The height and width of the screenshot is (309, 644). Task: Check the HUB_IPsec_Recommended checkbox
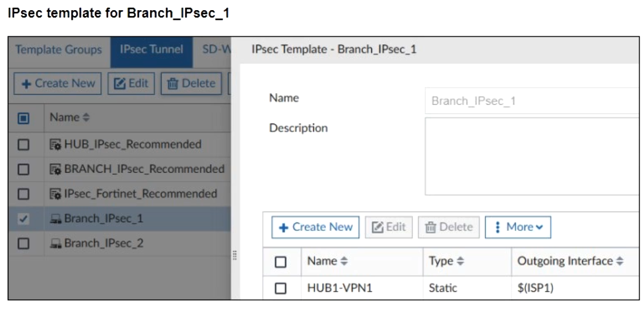[24, 144]
